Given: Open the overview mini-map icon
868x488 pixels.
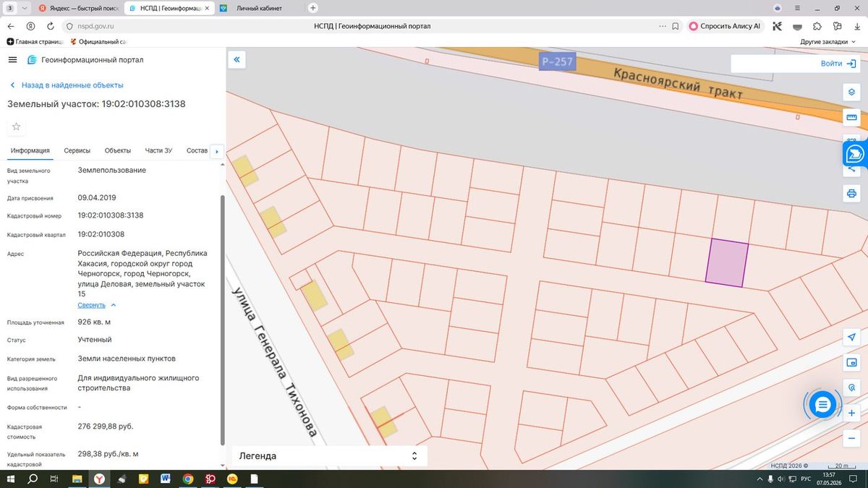Looking at the screenshot, I should [x=851, y=362].
